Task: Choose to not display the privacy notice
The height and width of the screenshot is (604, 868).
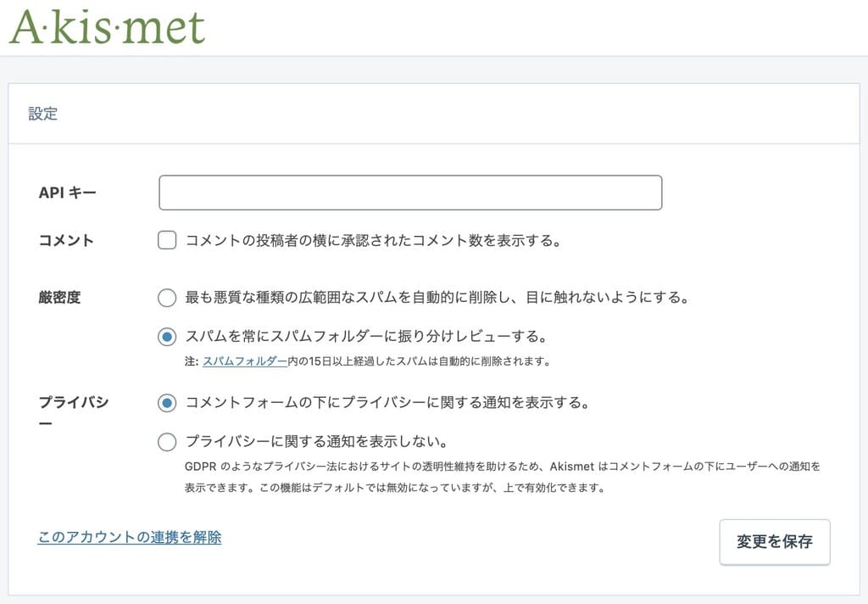Action: click(166, 442)
